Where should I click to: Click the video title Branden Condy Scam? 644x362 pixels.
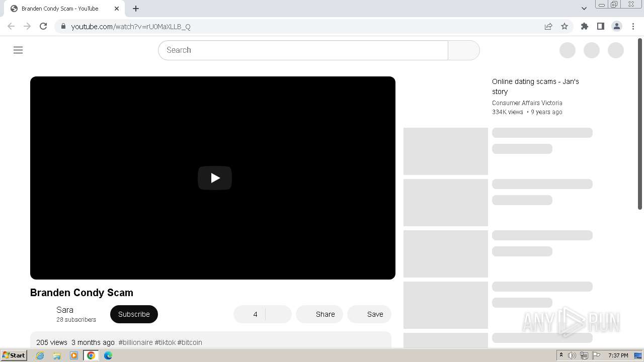click(82, 293)
